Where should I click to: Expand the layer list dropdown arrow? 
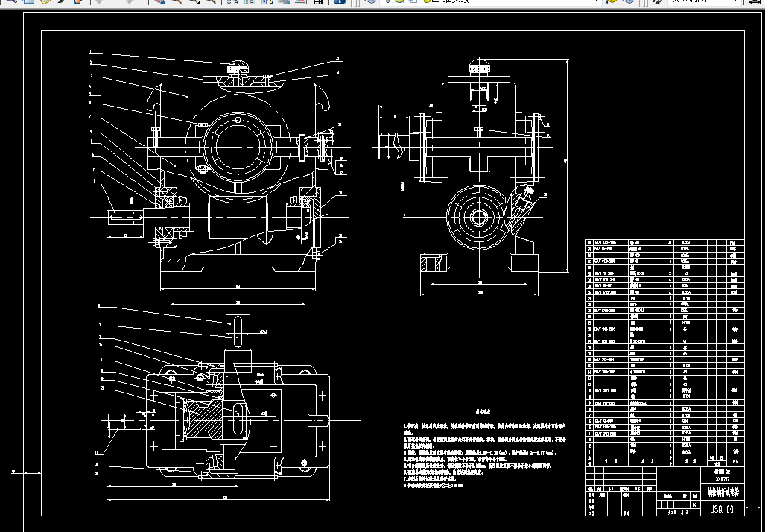tap(596, 1)
